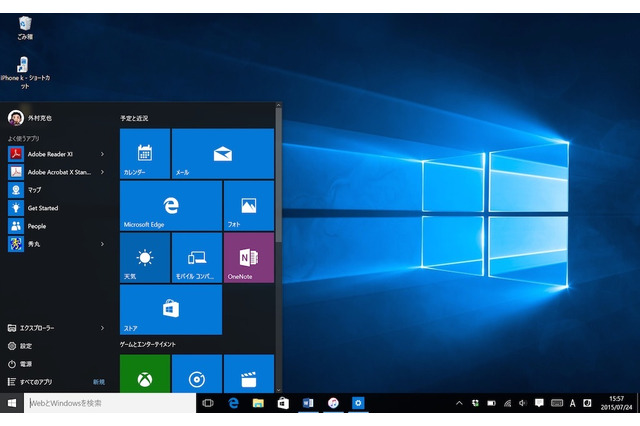Open the ストア store tile
This screenshot has height=426, width=640.
tap(171, 309)
